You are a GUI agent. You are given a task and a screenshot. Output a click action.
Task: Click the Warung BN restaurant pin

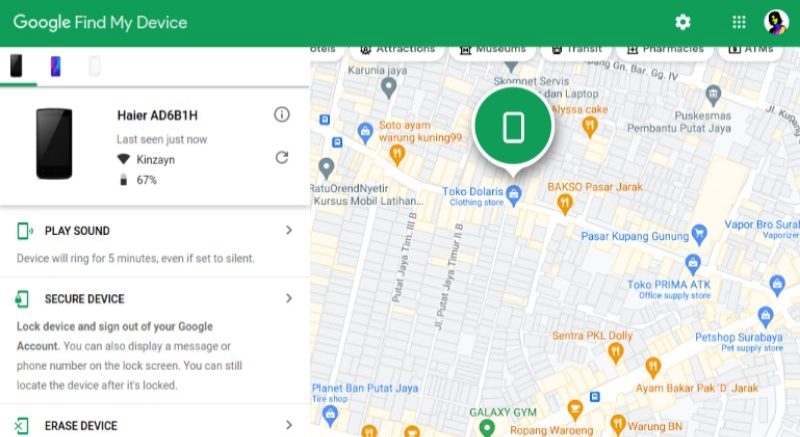tap(618, 425)
